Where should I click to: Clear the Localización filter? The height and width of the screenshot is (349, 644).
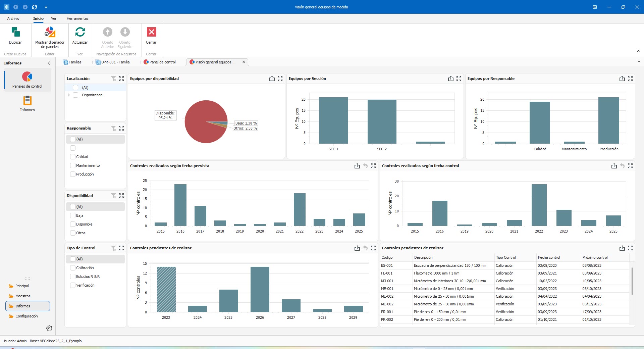pyautogui.click(x=113, y=79)
